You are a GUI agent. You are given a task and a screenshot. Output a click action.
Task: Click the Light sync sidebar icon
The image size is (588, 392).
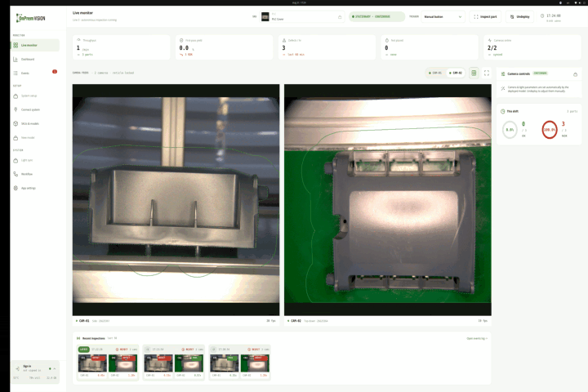tap(16, 160)
